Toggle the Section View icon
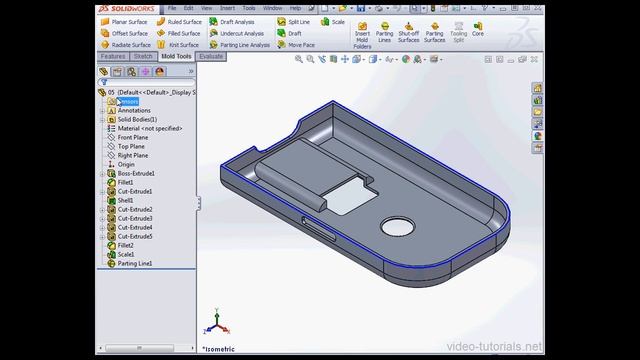Viewport: 640px width, 360px height. click(333, 59)
